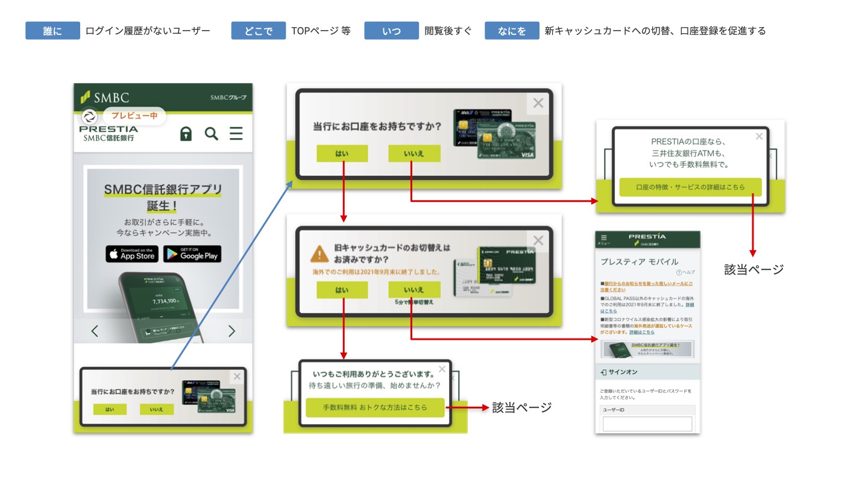The image size is (868, 488).
Task: Click the smartphone image on the app banner
Action: 158,307
